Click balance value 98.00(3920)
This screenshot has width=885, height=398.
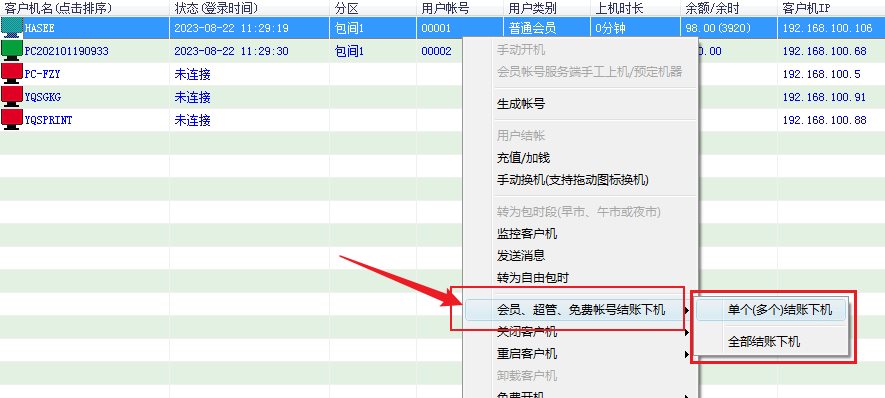(x=718, y=28)
